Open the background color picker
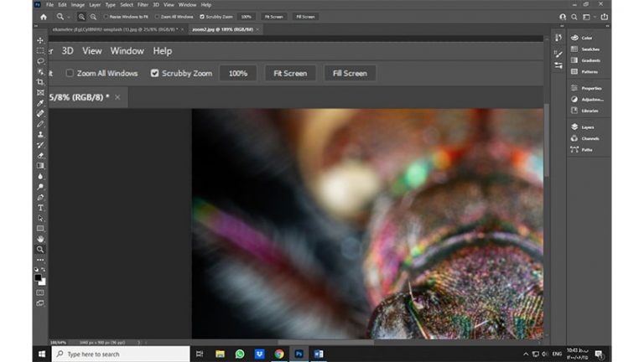 point(43,282)
